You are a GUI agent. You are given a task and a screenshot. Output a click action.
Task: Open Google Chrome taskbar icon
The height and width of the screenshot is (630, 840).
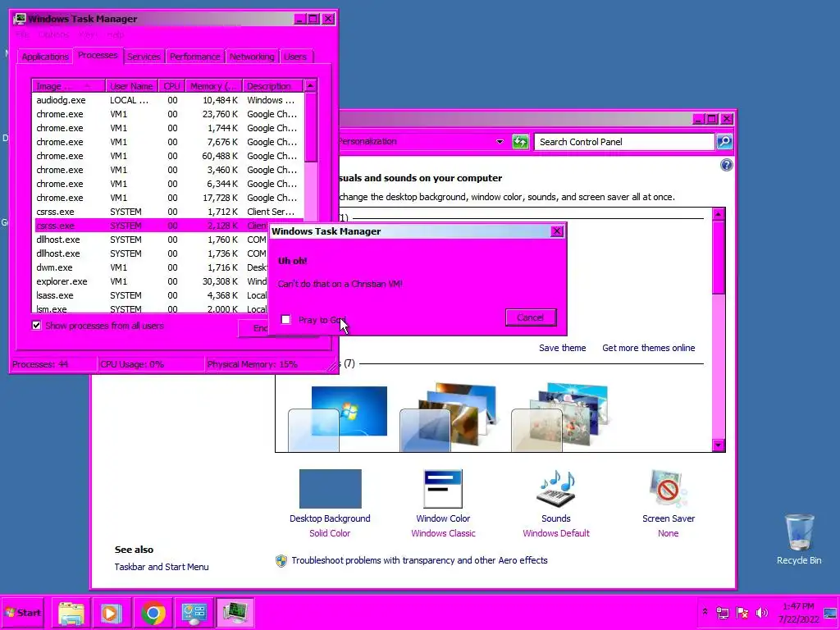point(153,613)
